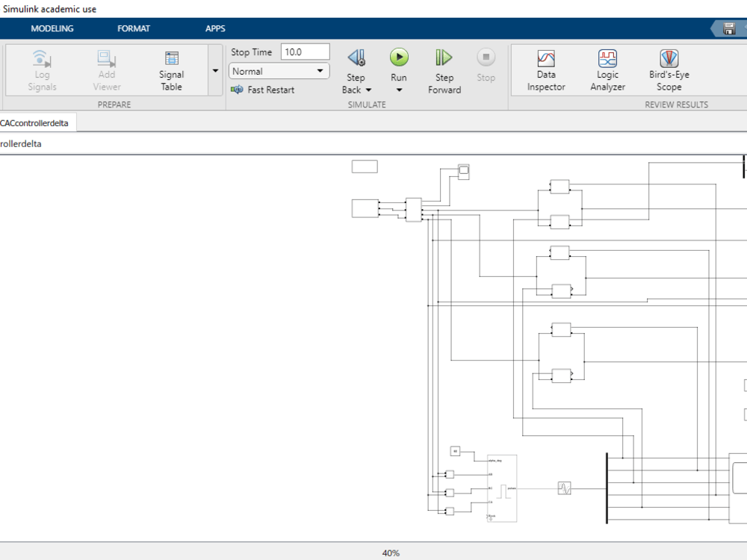Click the 40% zoom level in status bar
The width and height of the screenshot is (747, 560).
(391, 553)
